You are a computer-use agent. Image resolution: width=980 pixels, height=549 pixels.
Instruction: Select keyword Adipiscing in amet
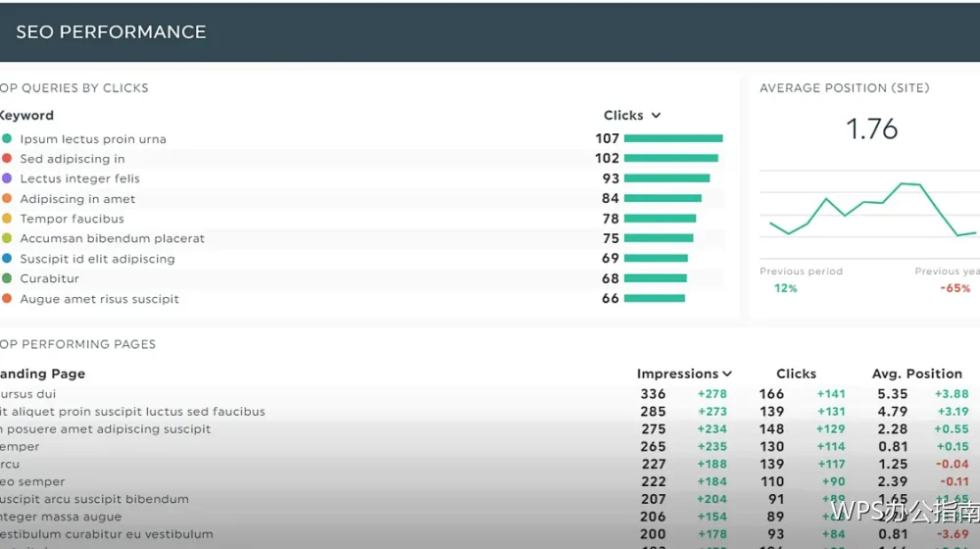click(x=77, y=199)
